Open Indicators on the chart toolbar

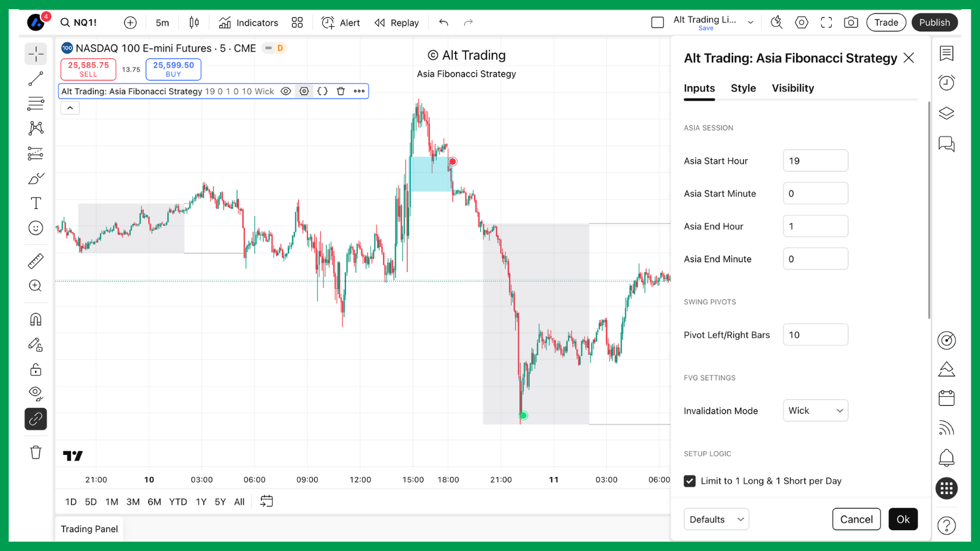[x=248, y=23]
